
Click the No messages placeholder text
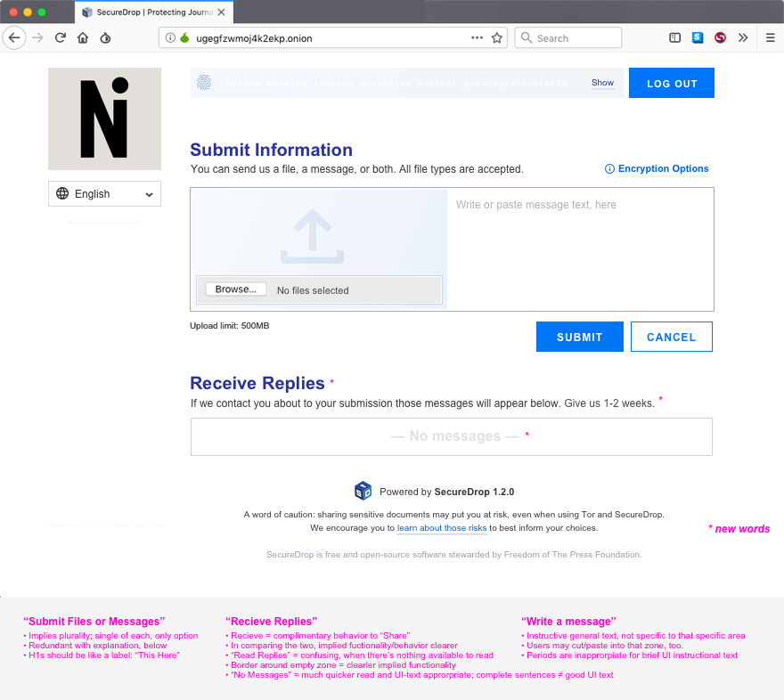coord(455,436)
